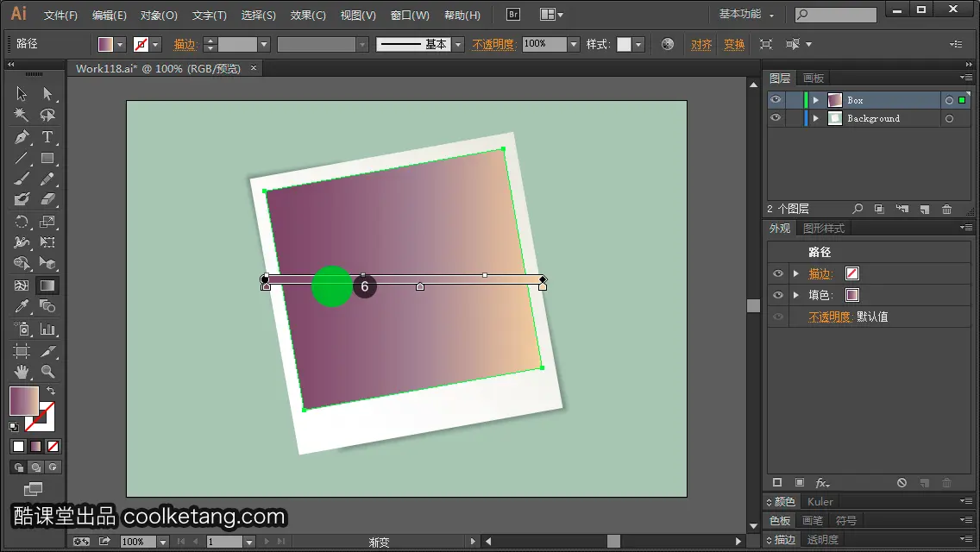Click the 描边 link in control bar
The height and width of the screenshot is (552, 980).
point(185,44)
